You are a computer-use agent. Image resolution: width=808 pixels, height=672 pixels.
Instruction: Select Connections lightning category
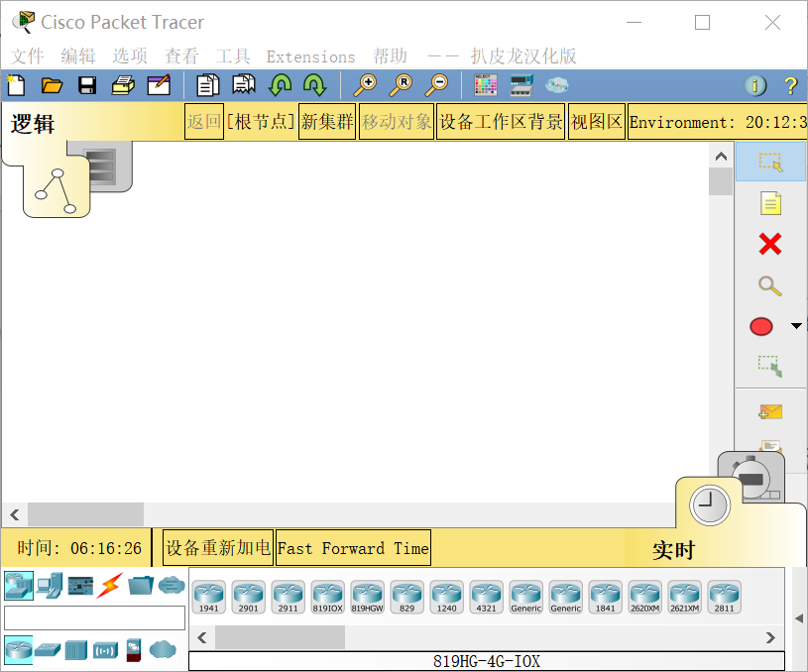click(110, 586)
